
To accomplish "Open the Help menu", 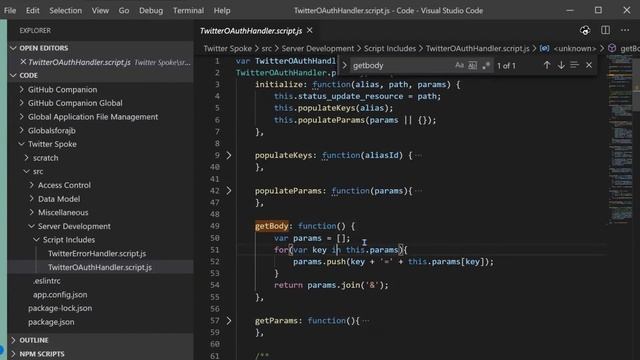I will 222,11.
